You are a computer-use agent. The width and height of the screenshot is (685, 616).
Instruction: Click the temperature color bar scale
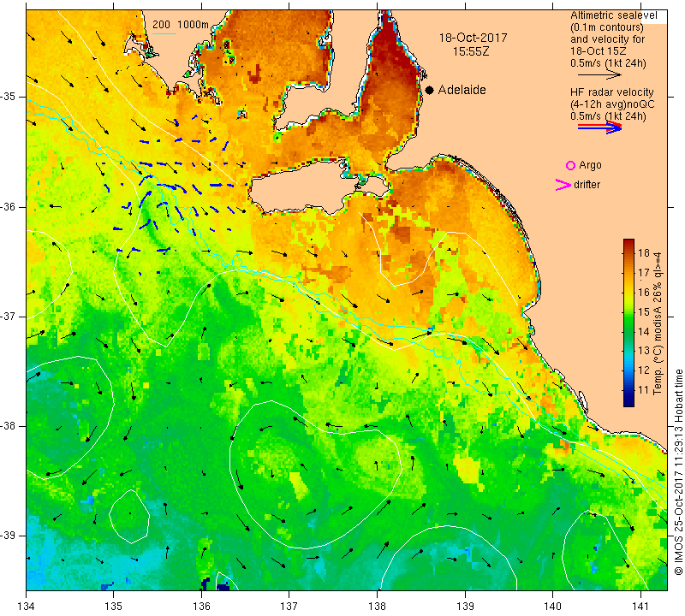628,323
